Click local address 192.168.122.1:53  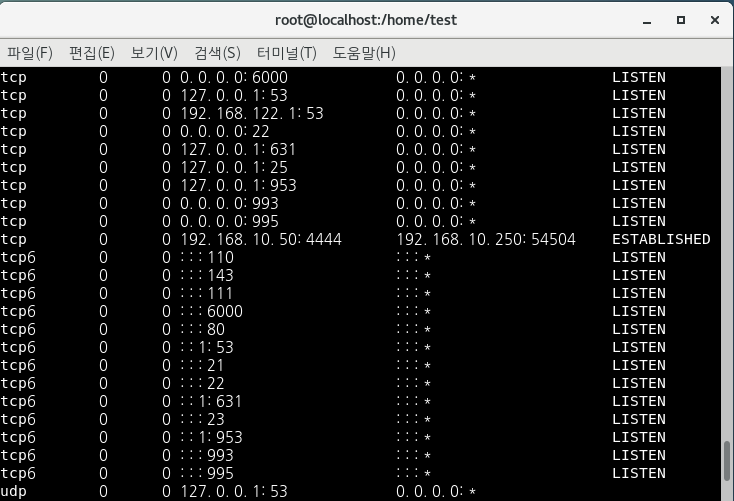[x=252, y=113]
